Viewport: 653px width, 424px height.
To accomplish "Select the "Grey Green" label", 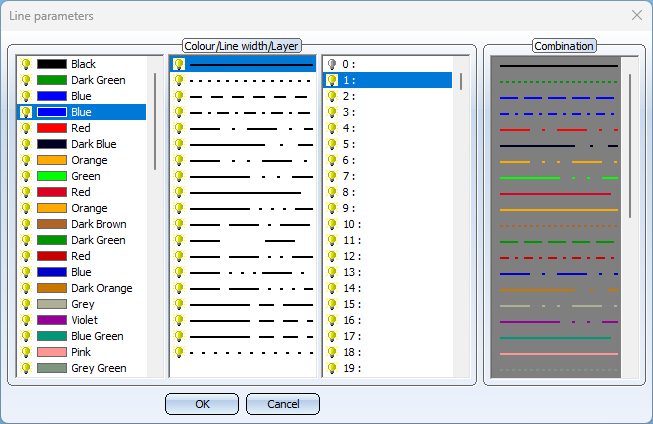I will click(99, 368).
